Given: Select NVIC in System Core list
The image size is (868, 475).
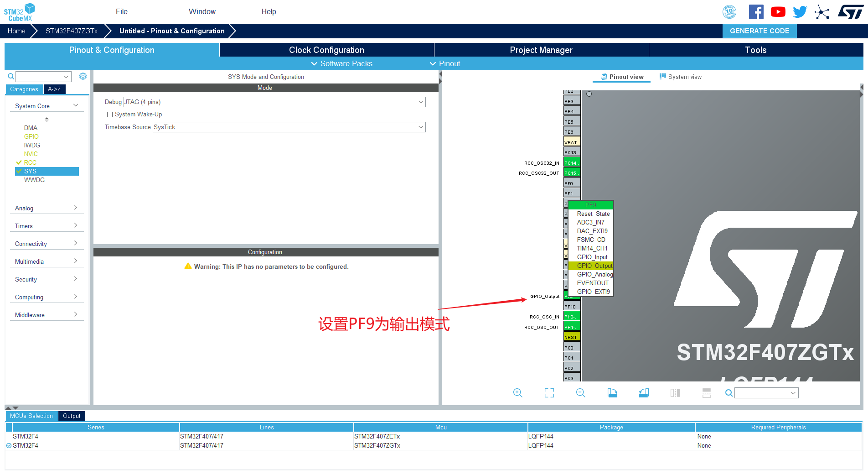Looking at the screenshot, I should pyautogui.click(x=31, y=154).
